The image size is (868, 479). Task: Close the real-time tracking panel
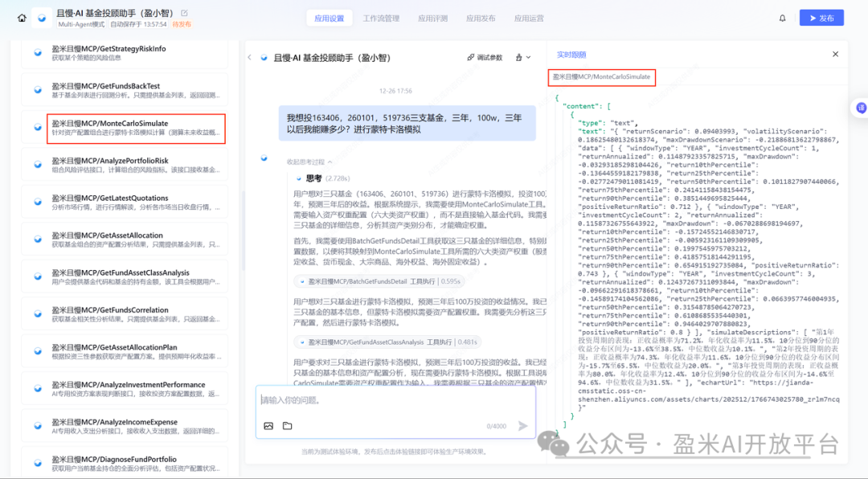point(835,55)
